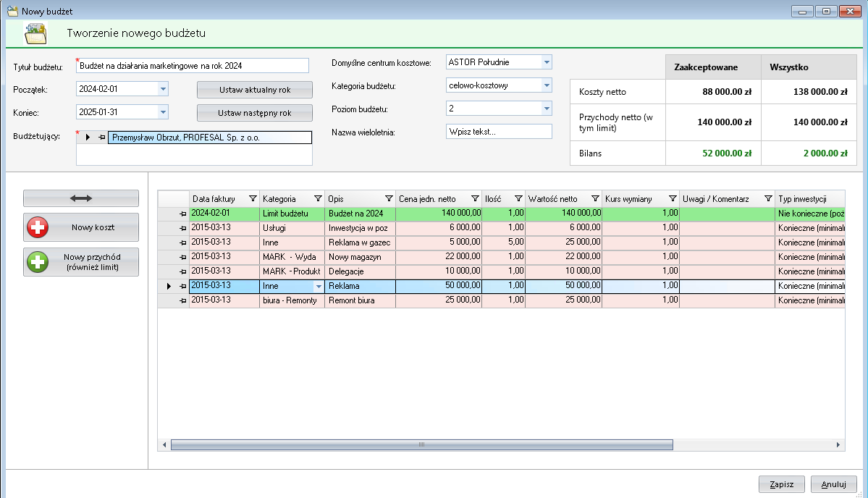Open filter icon on Ilość column

point(518,198)
